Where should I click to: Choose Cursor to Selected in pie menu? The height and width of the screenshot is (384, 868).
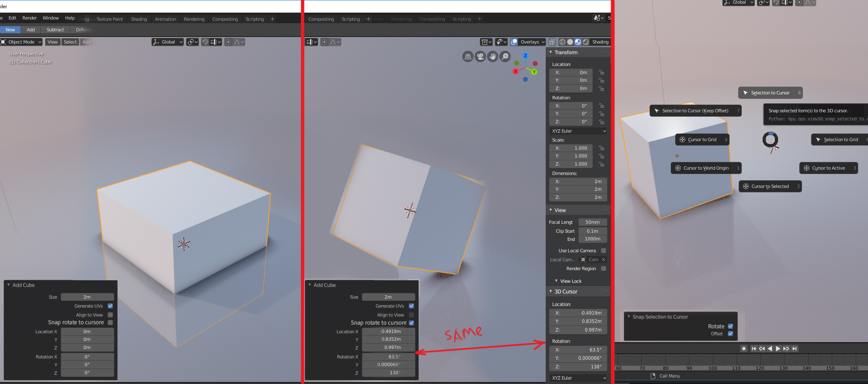click(x=770, y=186)
